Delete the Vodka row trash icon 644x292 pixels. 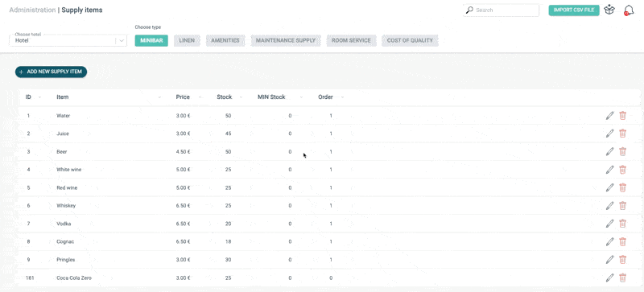pos(622,224)
